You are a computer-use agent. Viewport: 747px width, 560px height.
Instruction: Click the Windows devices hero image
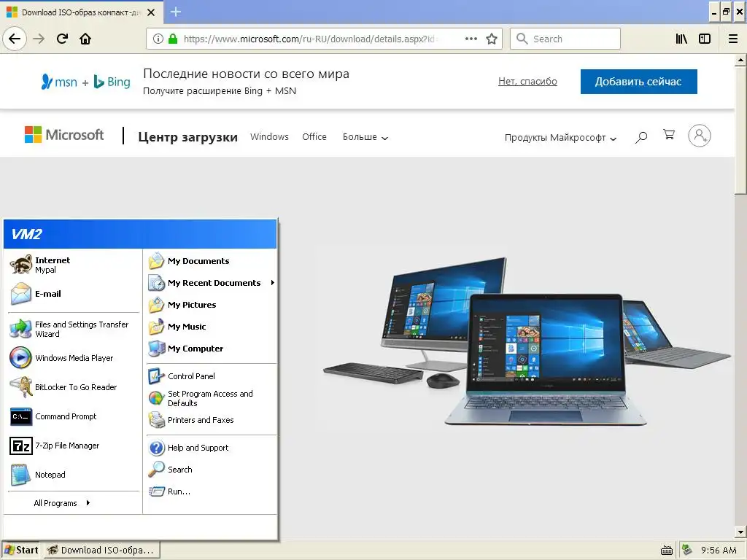pyautogui.click(x=527, y=342)
